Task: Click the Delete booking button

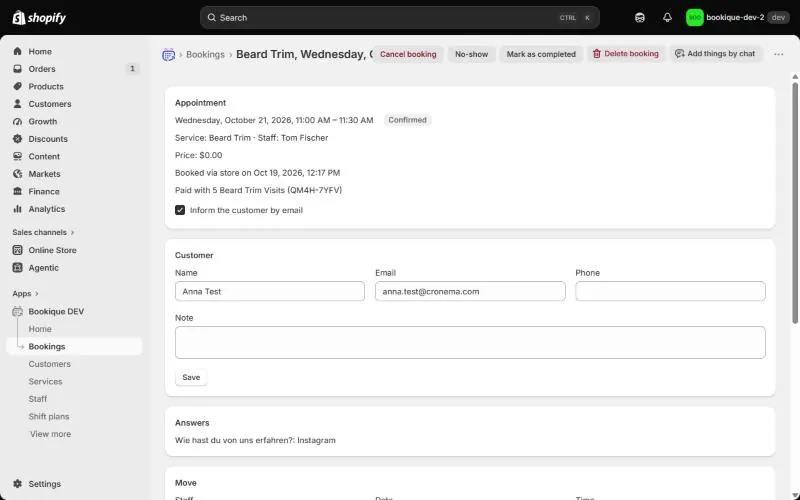Action: [626, 54]
